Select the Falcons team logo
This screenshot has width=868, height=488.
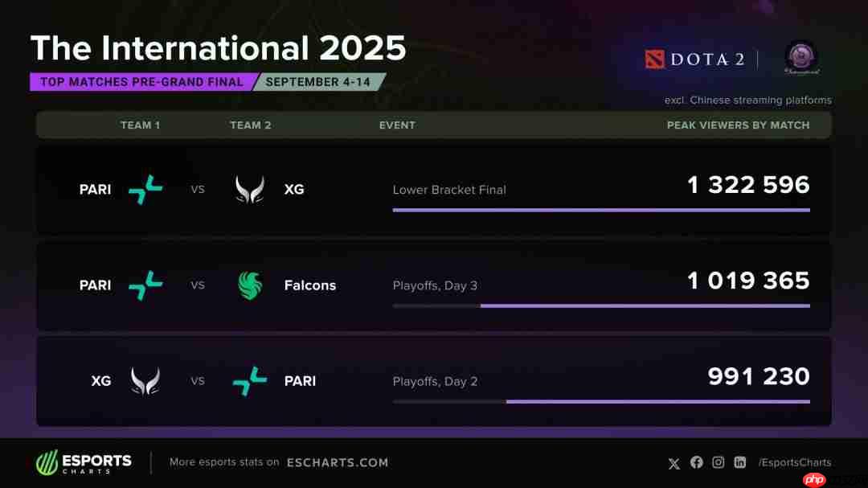click(250, 285)
